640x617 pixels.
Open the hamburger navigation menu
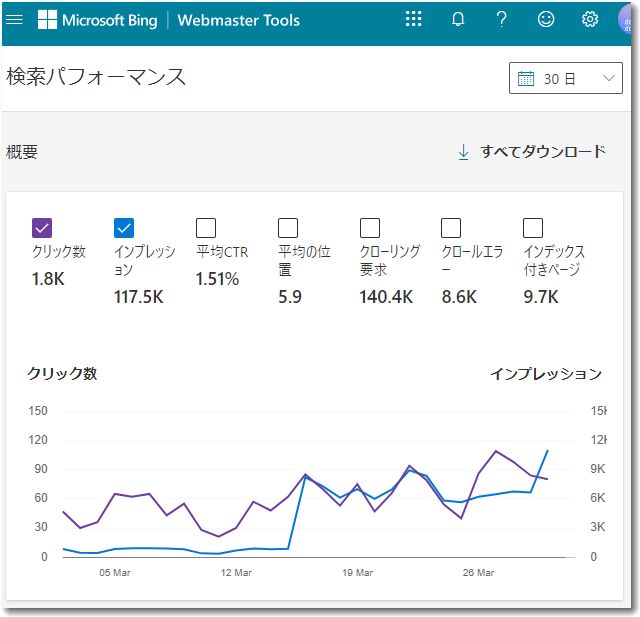pyautogui.click(x=14, y=19)
